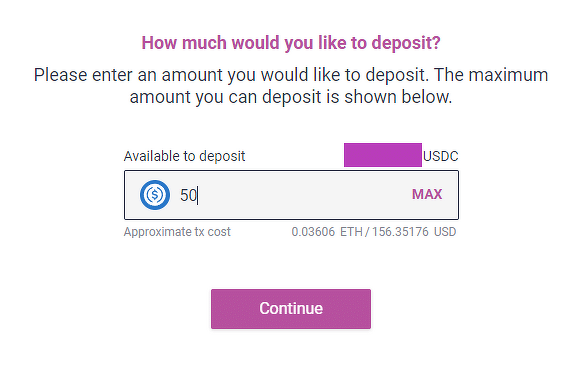Click the 'Please enter an amount' instruction line

tap(291, 75)
